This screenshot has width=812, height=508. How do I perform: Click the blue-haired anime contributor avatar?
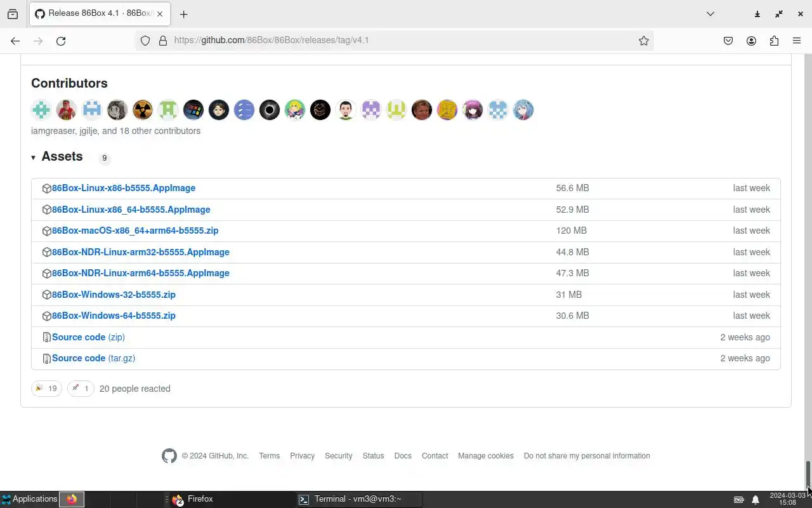click(x=523, y=110)
